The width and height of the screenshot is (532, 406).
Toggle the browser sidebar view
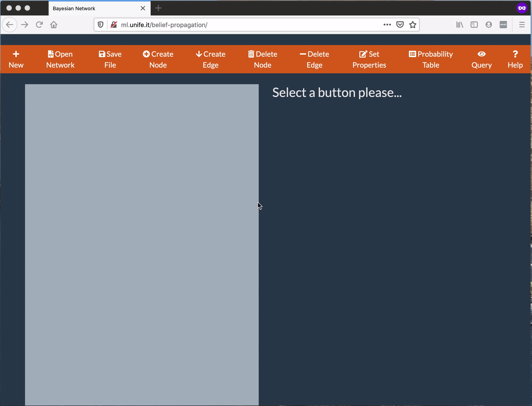click(474, 25)
